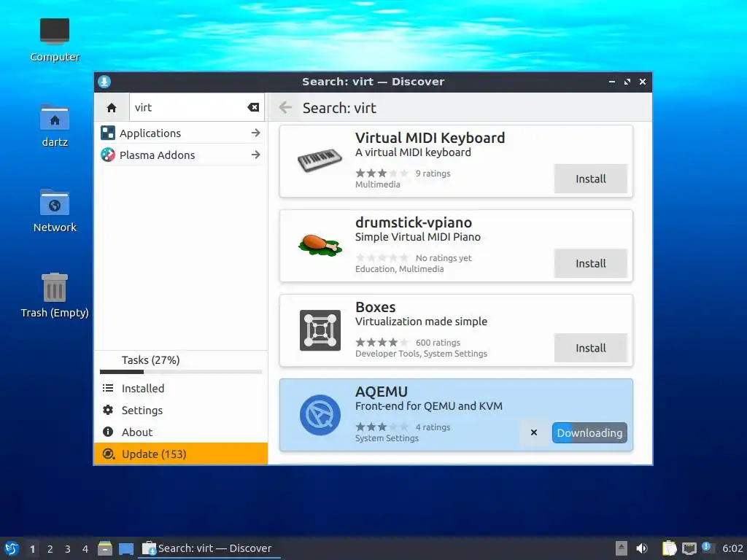
Task: Expand the Plasma Addons category arrow
Action: [x=256, y=155]
